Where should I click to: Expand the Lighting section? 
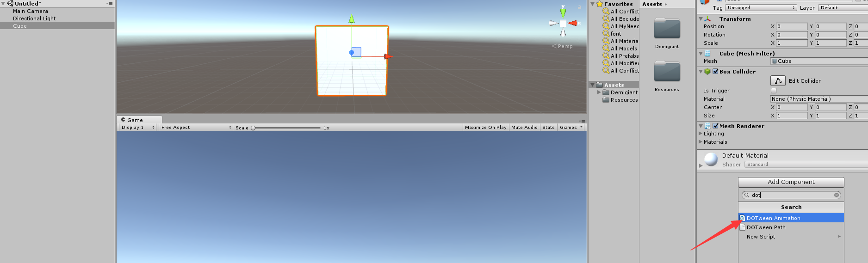coord(700,134)
